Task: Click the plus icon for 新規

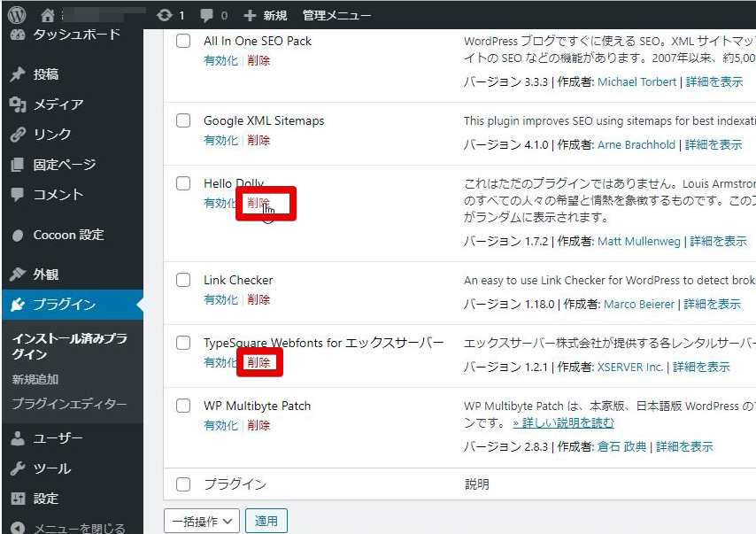Action: (250, 15)
